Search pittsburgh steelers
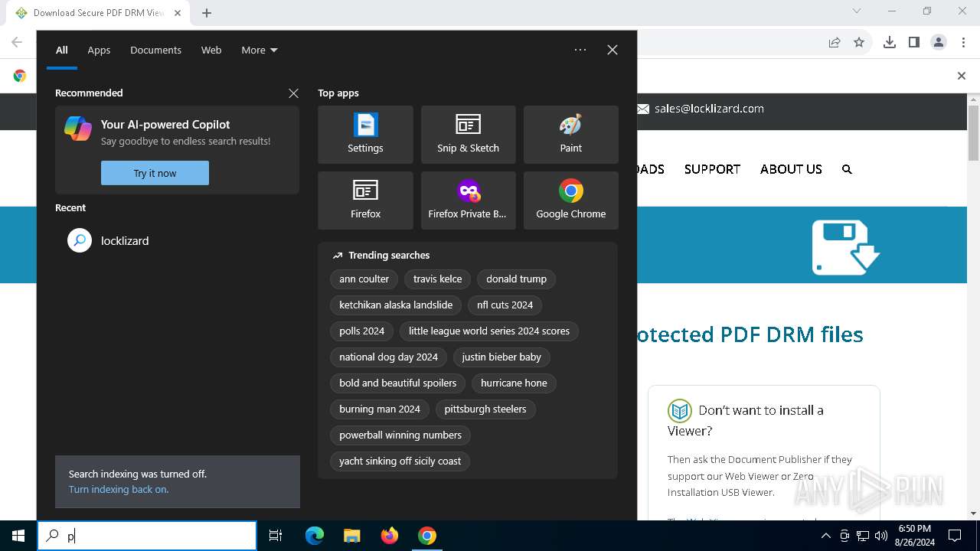 pyautogui.click(x=485, y=409)
